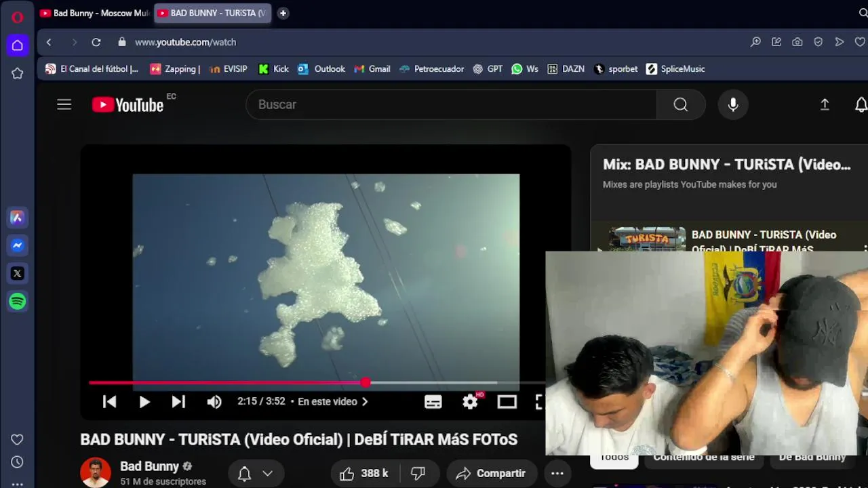Click mix title BAD BUNNY - TURiSTA
The height and width of the screenshot is (488, 868).
[x=726, y=165]
